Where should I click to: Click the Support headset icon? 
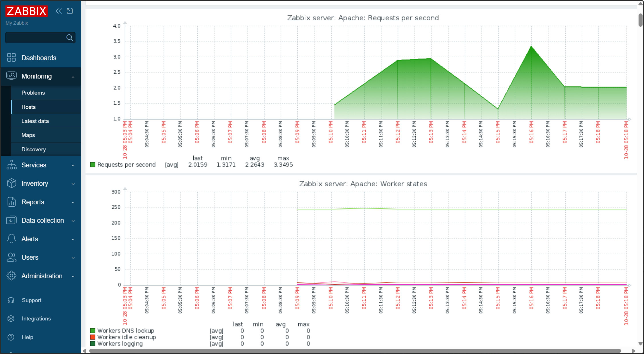coord(11,300)
